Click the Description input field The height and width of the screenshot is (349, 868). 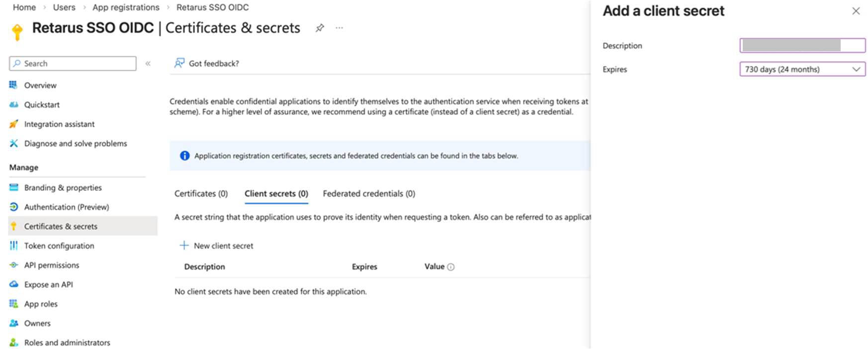pyautogui.click(x=802, y=46)
